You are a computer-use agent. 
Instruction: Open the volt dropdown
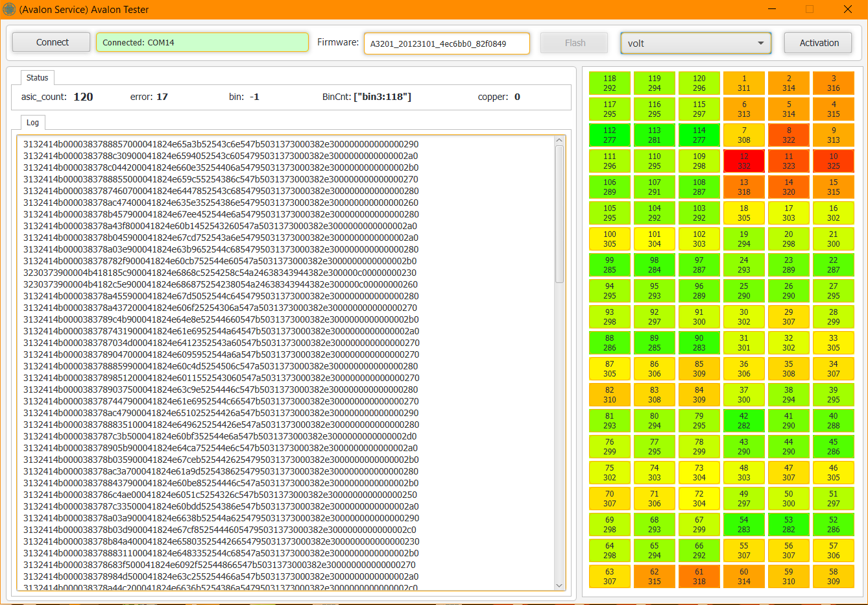696,43
